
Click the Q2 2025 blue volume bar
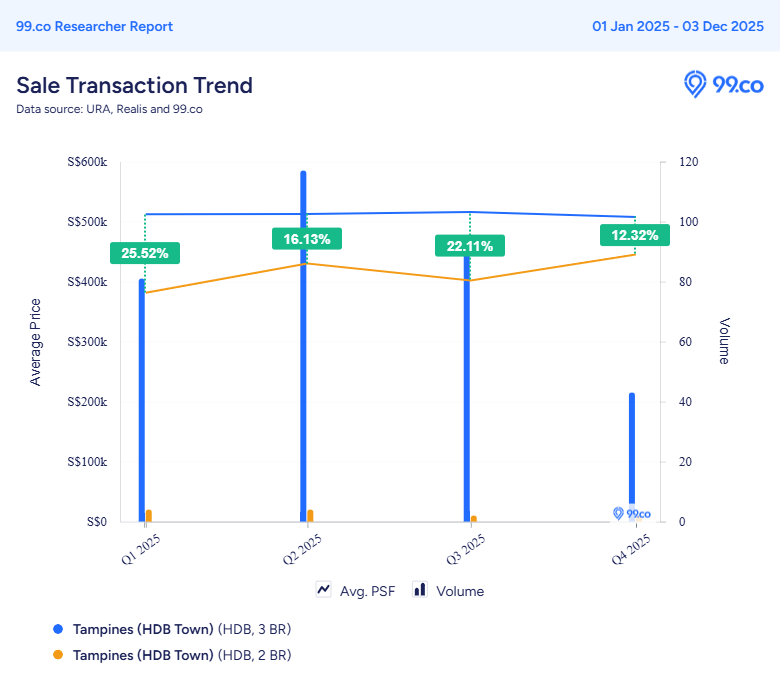[x=303, y=350]
